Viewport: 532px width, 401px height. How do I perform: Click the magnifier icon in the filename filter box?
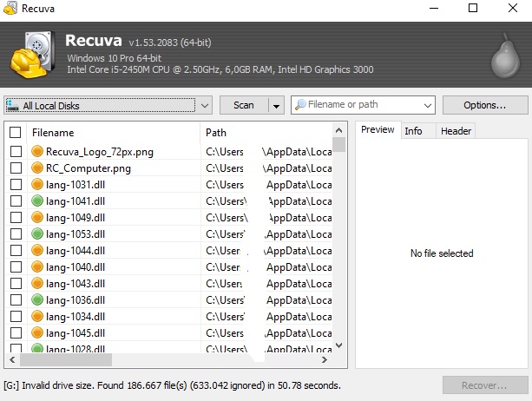[300, 105]
